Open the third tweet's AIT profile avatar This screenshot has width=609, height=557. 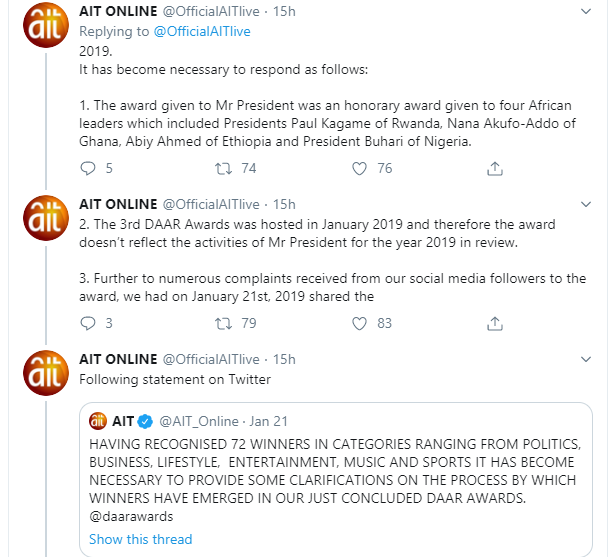(46, 373)
